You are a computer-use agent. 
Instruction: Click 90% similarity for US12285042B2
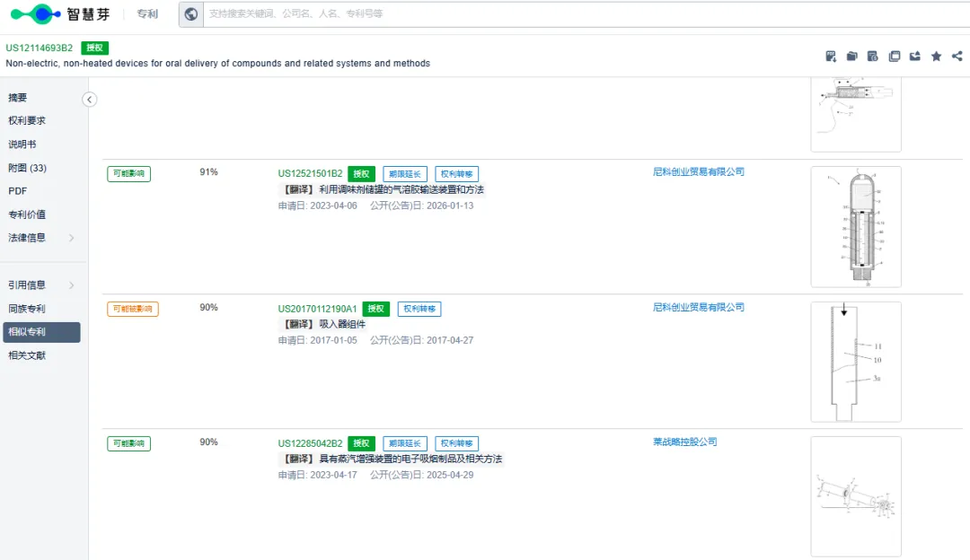(x=208, y=442)
